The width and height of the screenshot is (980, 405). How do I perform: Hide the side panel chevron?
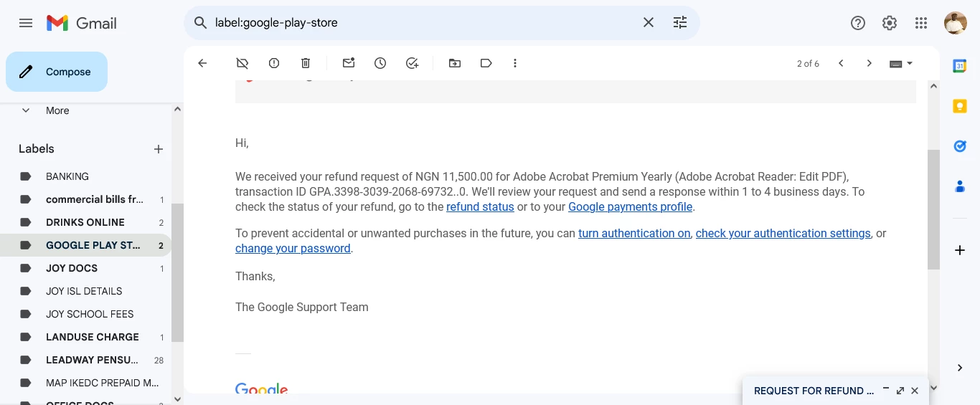pyautogui.click(x=960, y=368)
